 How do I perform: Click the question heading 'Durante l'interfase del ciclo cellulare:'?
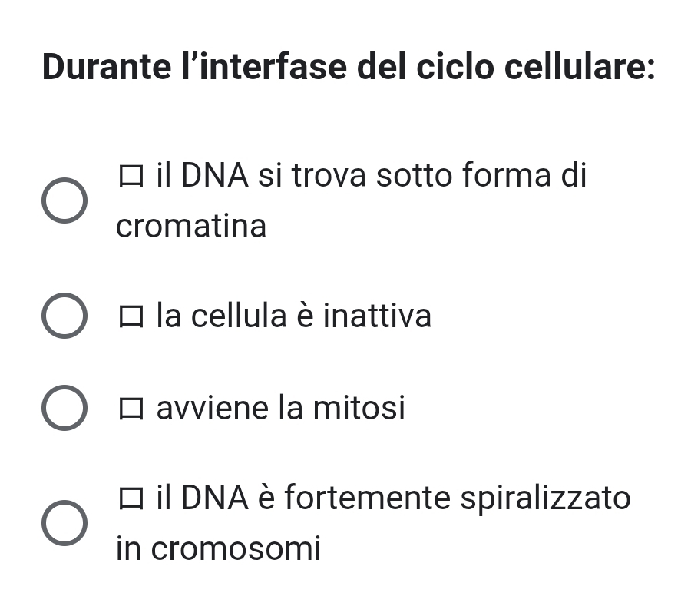coord(349,66)
